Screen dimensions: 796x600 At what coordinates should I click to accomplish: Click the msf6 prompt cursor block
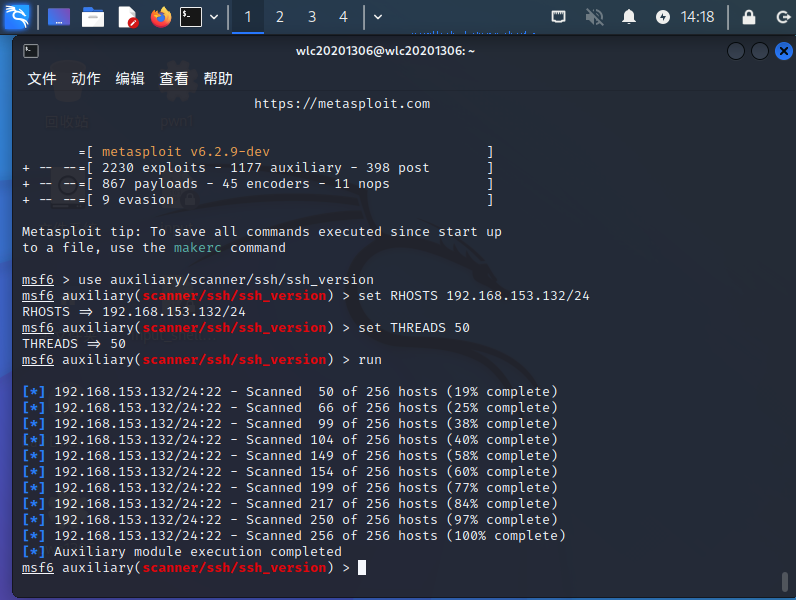point(362,568)
